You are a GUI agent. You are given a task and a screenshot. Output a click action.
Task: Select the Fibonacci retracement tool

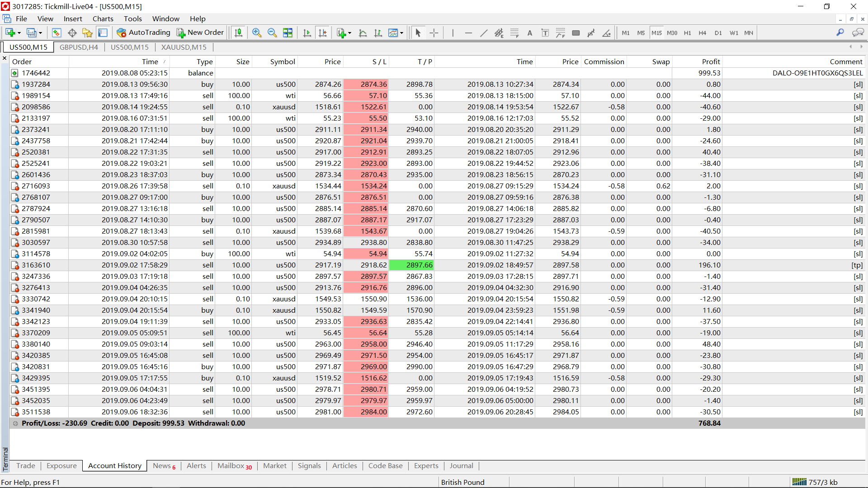pos(514,33)
